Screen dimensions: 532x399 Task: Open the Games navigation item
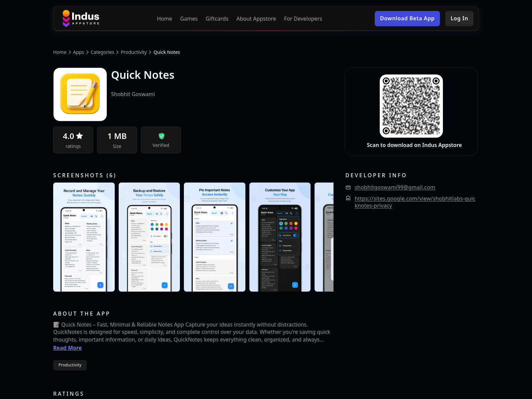pos(189,19)
